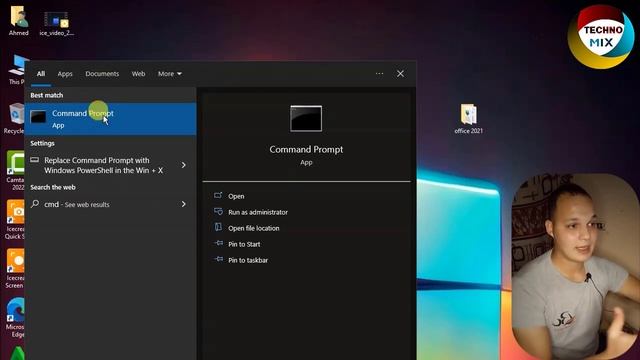Expand the More tab dropdown

pyautogui.click(x=170, y=74)
